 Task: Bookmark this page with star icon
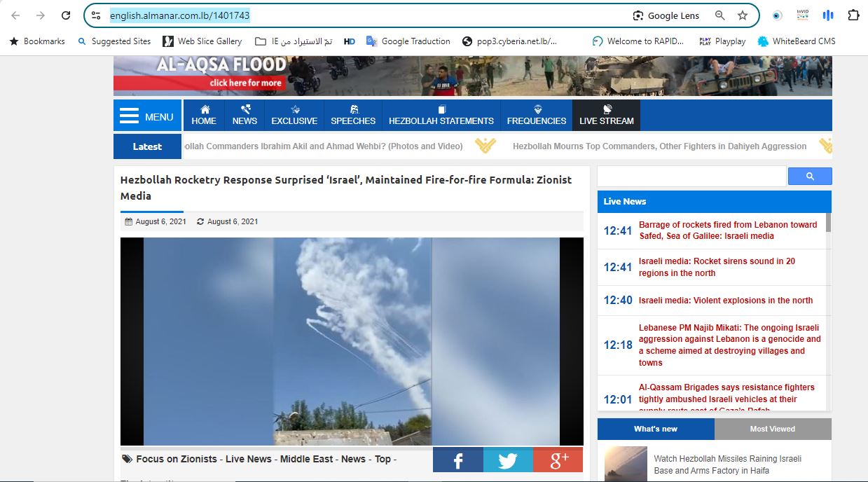tap(743, 15)
